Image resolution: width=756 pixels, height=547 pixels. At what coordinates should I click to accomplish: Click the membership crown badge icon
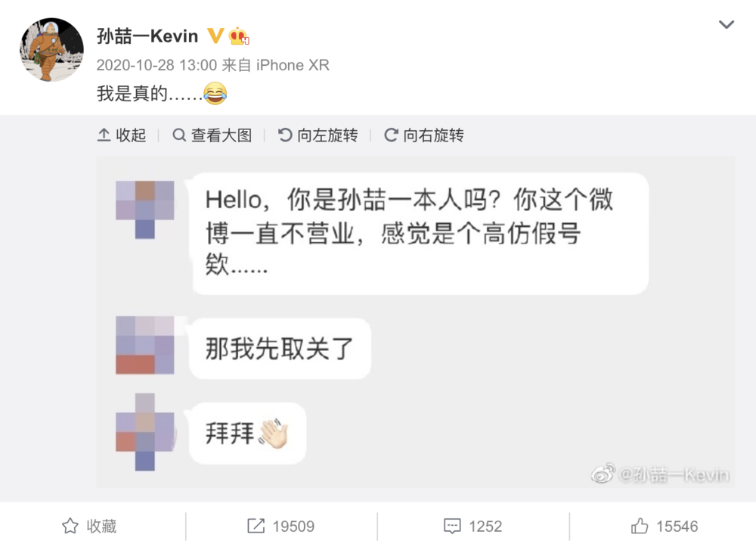[x=239, y=36]
